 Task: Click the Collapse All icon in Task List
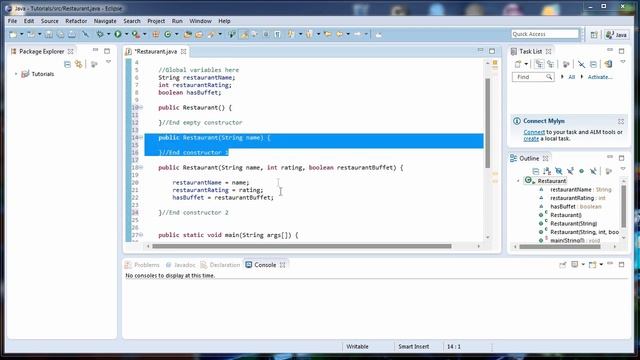click(593, 64)
